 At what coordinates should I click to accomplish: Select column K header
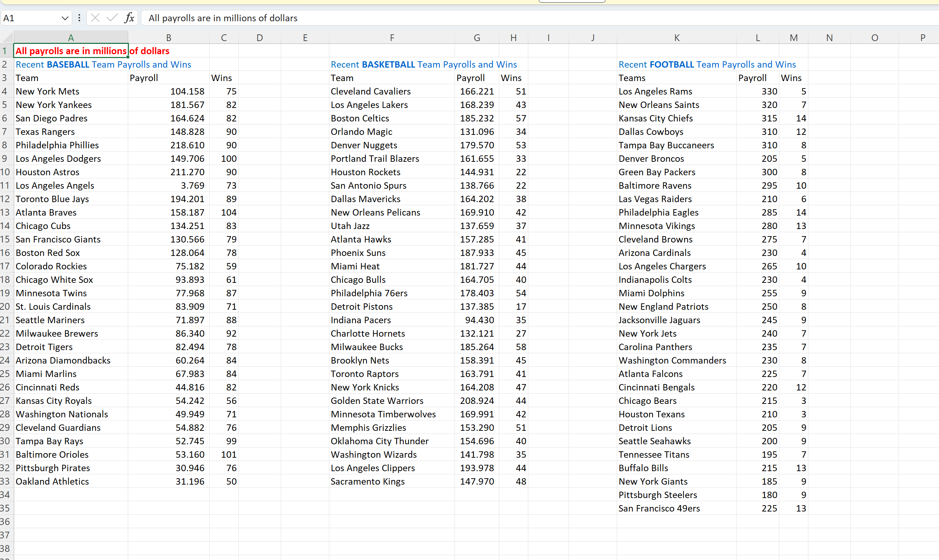[677, 38]
